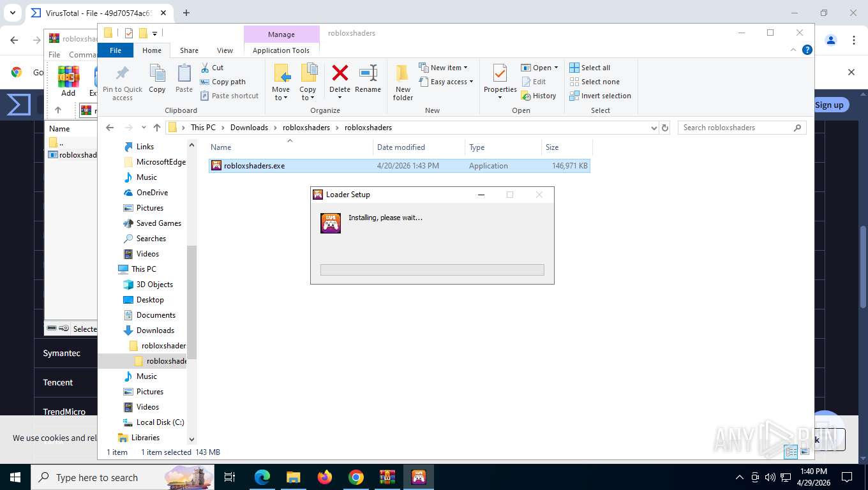The width and height of the screenshot is (868, 490).
Task: Switch to View ribbon tab
Action: (225, 50)
